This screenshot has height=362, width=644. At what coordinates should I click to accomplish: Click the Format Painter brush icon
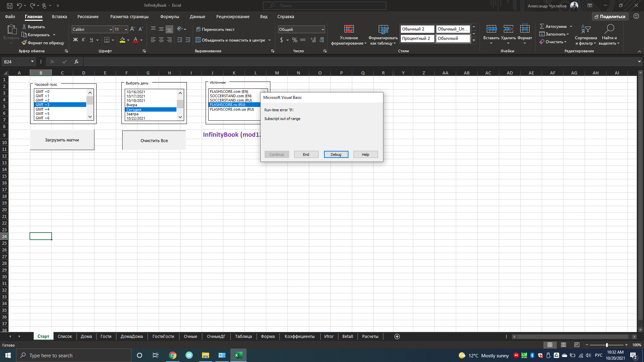pyautogui.click(x=24, y=43)
